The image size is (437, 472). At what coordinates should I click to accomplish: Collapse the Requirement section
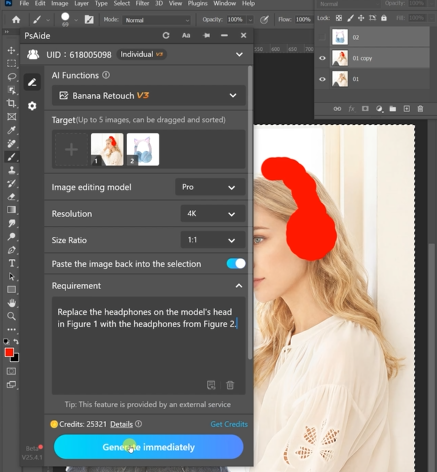239,286
